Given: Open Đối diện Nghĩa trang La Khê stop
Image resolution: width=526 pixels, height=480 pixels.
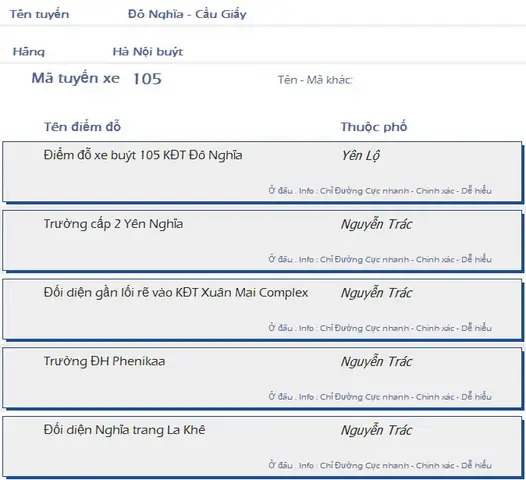Looking at the screenshot, I should click(x=124, y=430).
